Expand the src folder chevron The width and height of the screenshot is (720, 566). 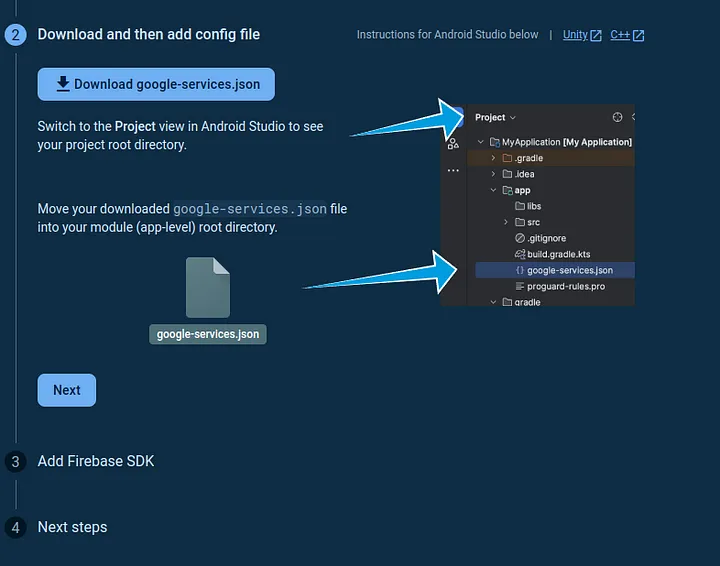pyautogui.click(x=506, y=222)
